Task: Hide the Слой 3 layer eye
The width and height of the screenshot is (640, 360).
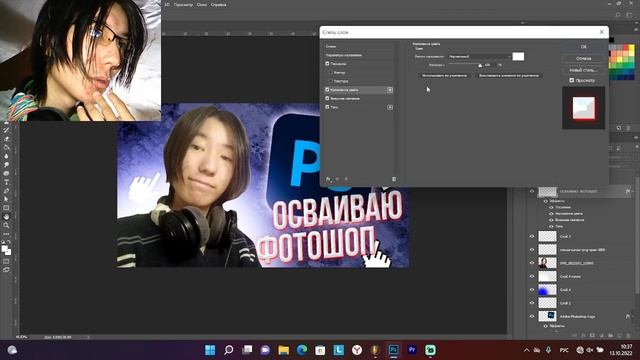Action: (532, 236)
